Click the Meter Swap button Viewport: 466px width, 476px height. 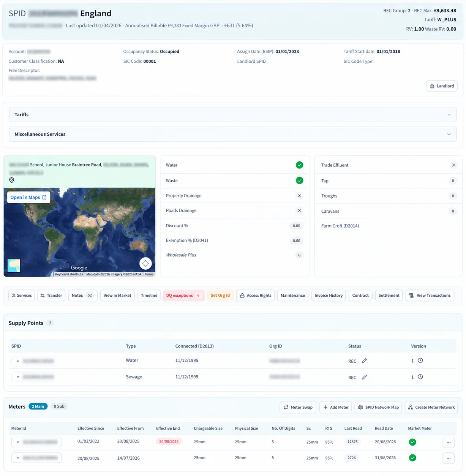tap(298, 407)
